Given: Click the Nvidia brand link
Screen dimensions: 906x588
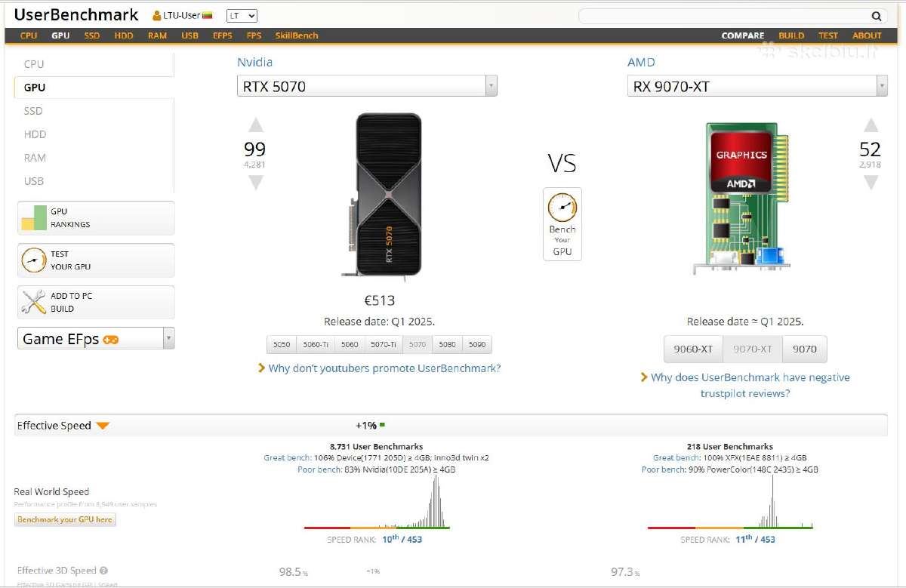Looking at the screenshot, I should (254, 62).
